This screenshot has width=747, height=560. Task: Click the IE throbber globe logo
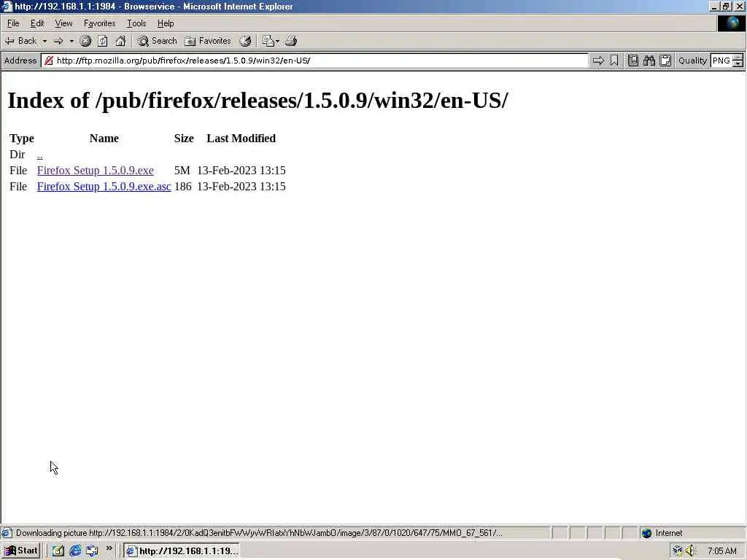click(731, 23)
